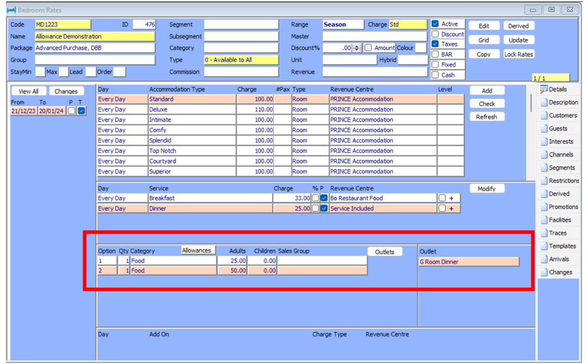The height and width of the screenshot is (364, 588).
Task: Click the To date 20/01/24
Action: [x=52, y=111]
